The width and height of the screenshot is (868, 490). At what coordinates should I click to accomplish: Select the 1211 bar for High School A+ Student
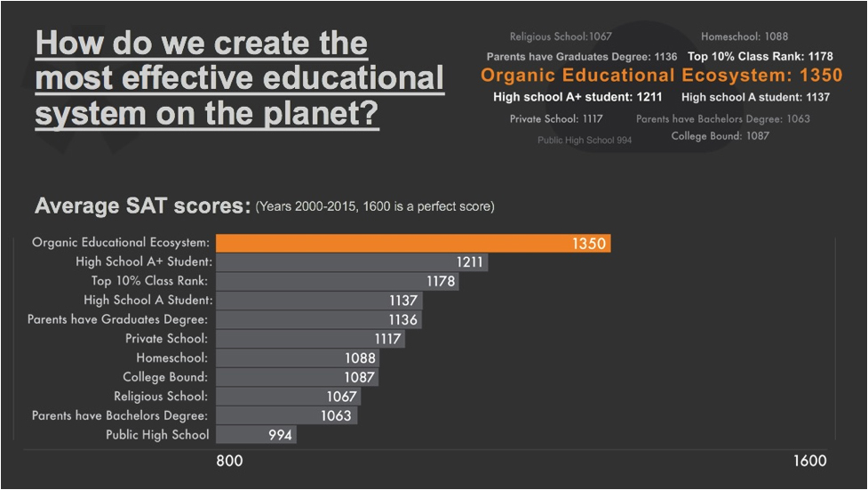352,262
